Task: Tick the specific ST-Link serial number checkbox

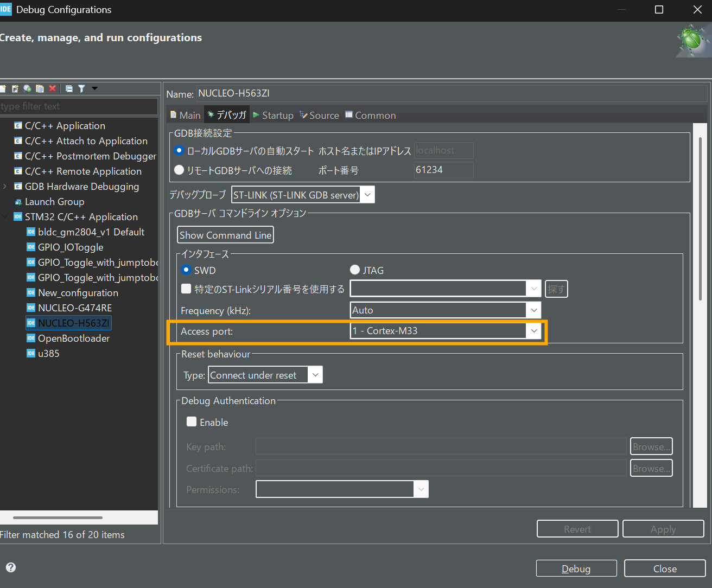Action: (x=186, y=289)
